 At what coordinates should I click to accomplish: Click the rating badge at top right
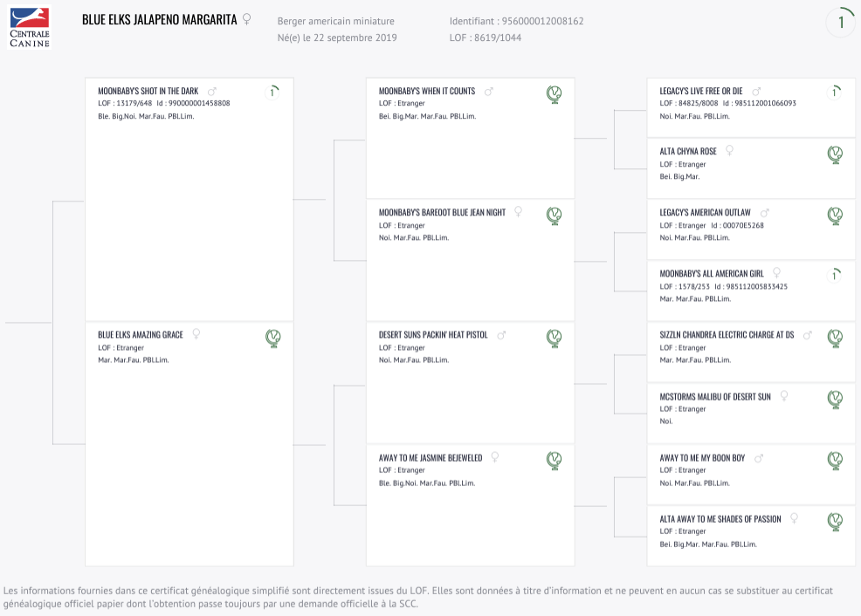(840, 22)
